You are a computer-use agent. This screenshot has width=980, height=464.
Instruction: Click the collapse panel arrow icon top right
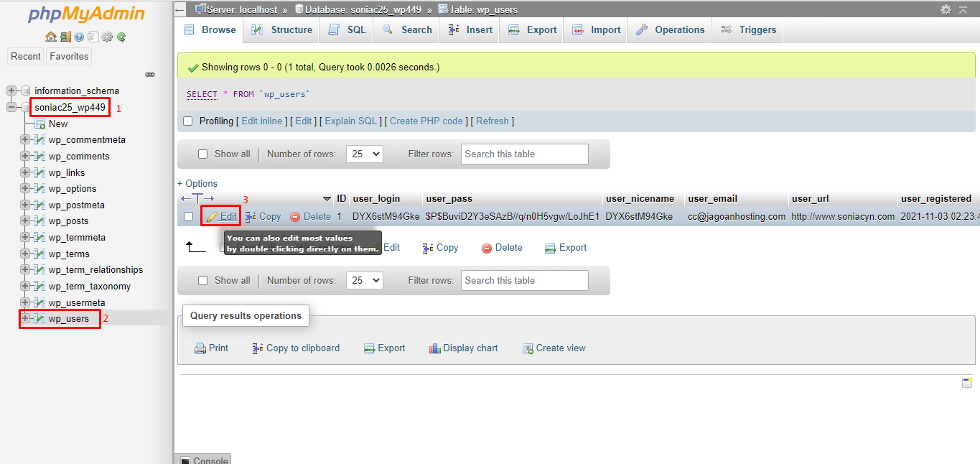click(963, 10)
